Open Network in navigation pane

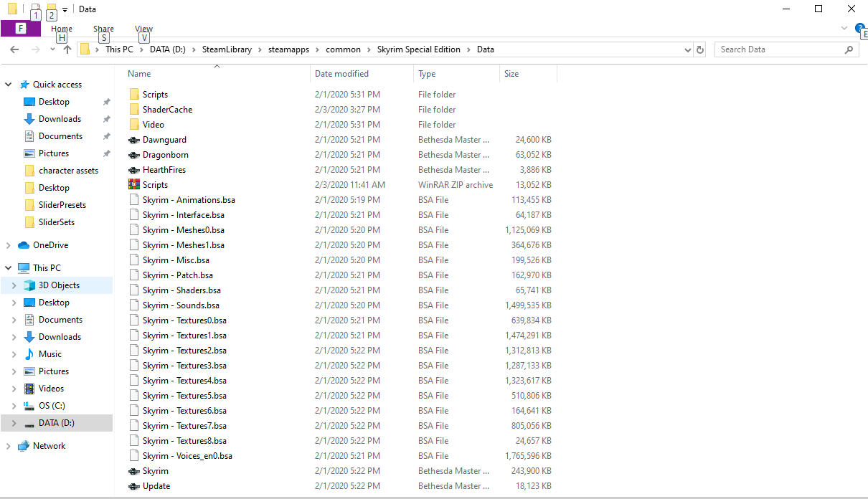49,446
